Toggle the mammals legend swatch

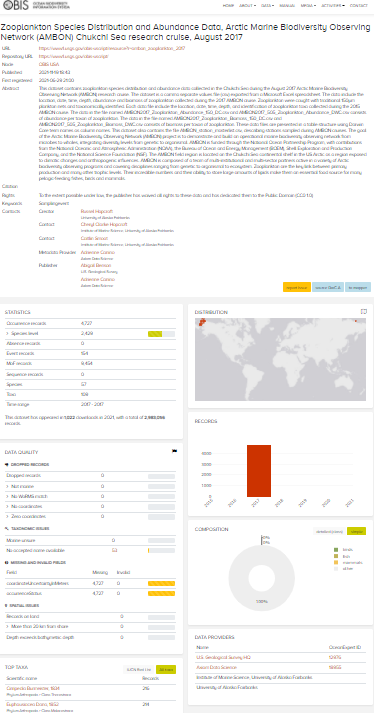point(336,562)
